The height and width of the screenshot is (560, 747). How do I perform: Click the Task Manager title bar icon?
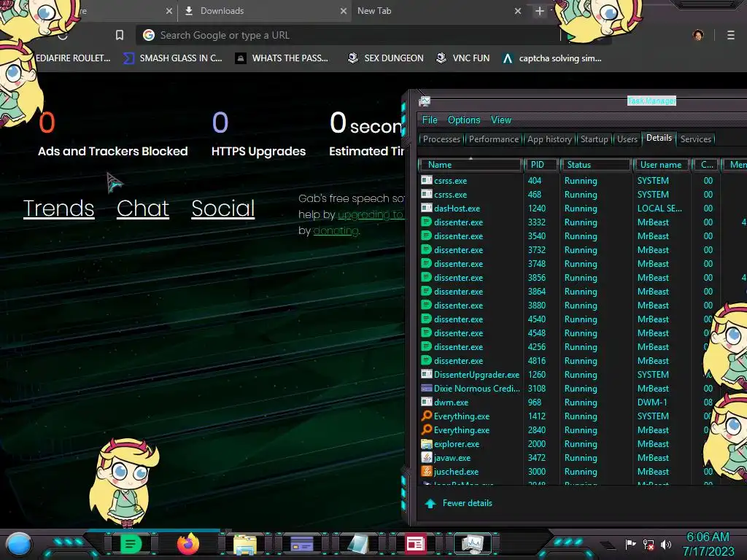(x=425, y=101)
